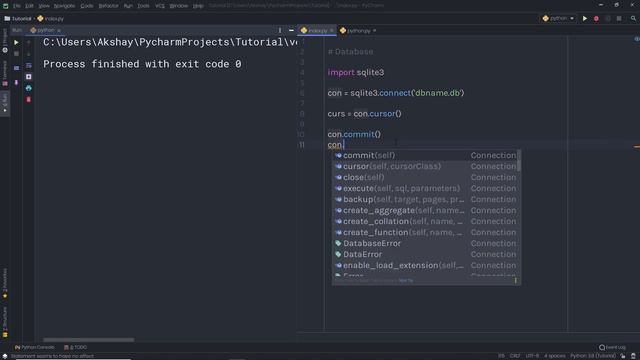Open the Project tool window sidebar tab

(5, 40)
